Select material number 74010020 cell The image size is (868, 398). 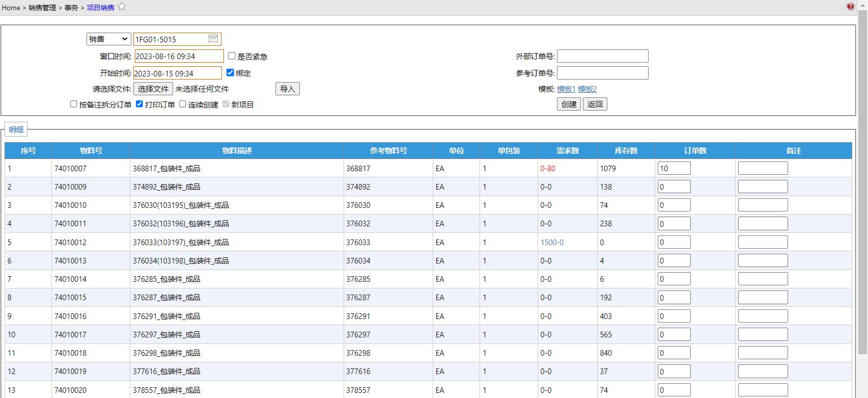[91, 390]
